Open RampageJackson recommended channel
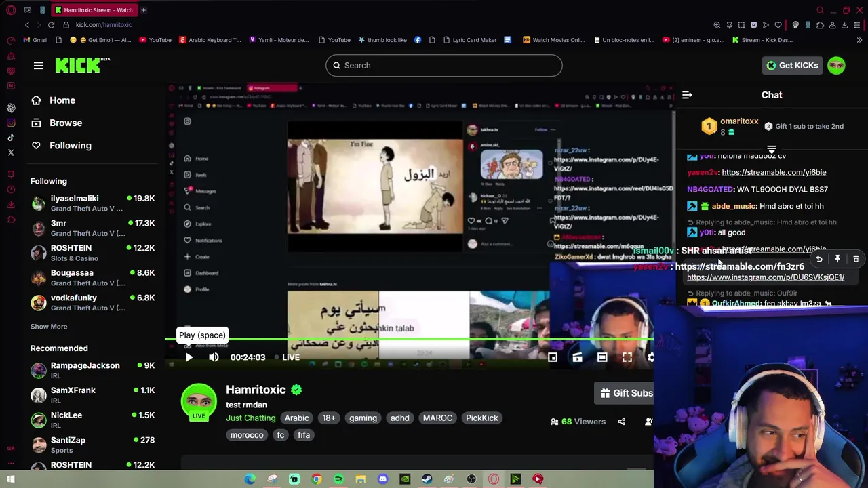The image size is (868, 488). pyautogui.click(x=93, y=370)
